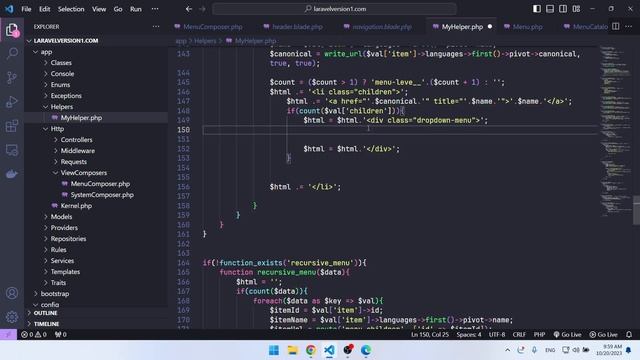The image size is (640, 360).
Task: Show hidden system tray icons
Action: coord(507,350)
